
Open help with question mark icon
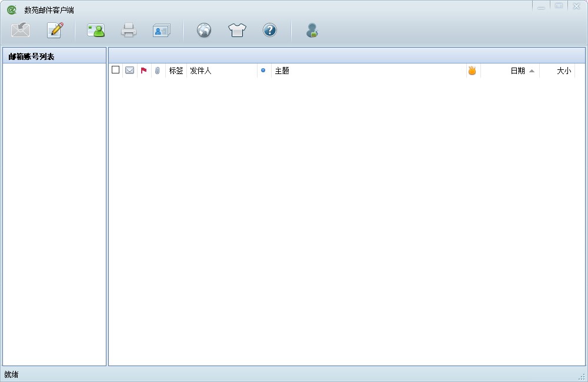point(270,30)
